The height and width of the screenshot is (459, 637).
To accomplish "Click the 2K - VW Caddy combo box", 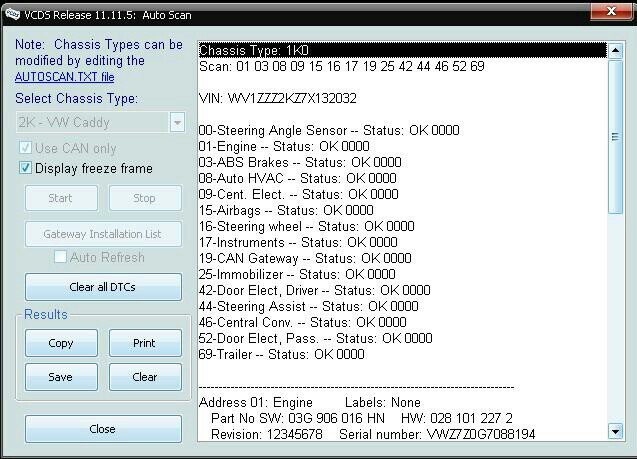I will (100, 122).
